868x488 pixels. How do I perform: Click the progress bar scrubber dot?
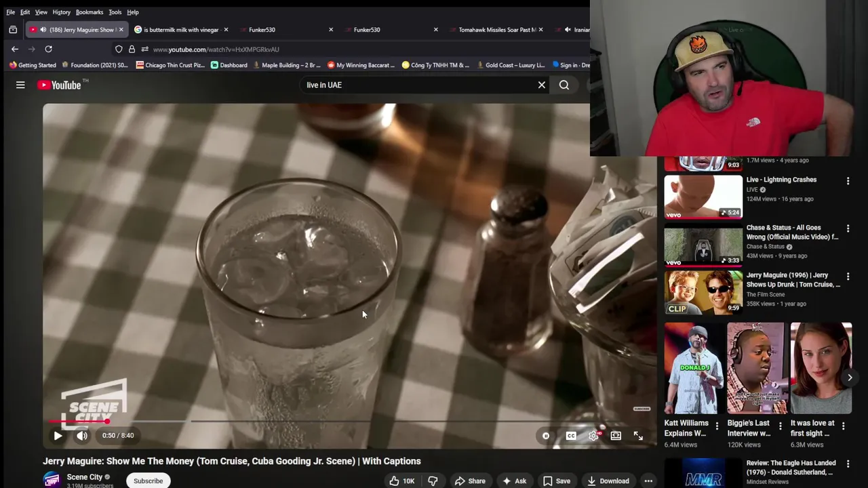(106, 421)
